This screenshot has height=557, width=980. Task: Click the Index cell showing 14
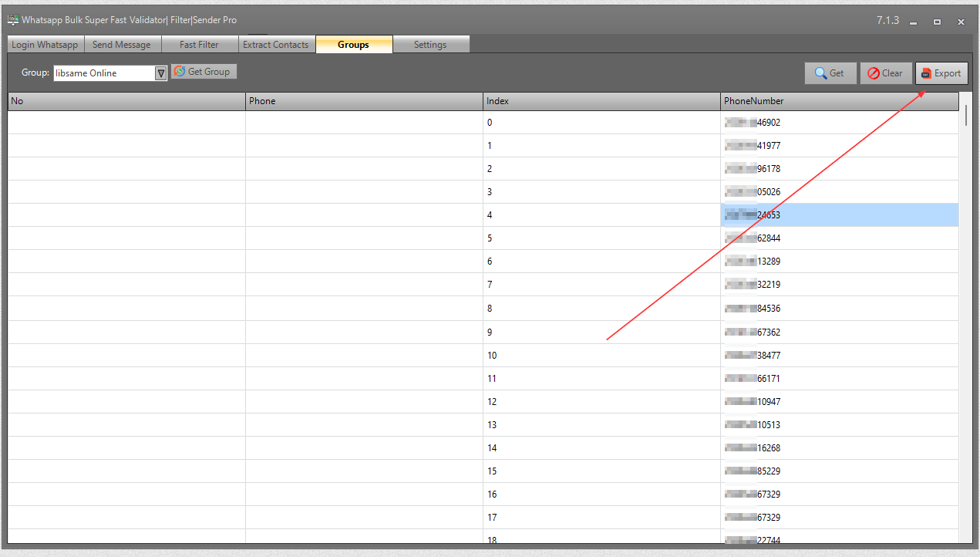coord(601,448)
